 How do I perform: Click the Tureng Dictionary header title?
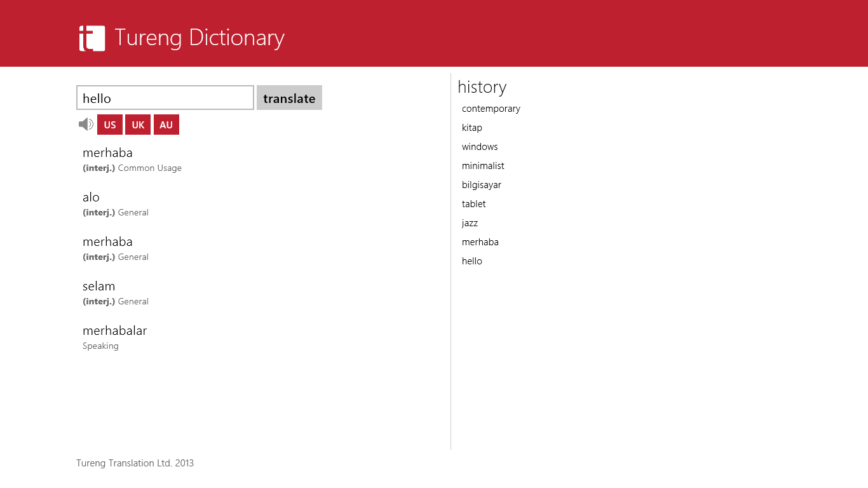(199, 38)
